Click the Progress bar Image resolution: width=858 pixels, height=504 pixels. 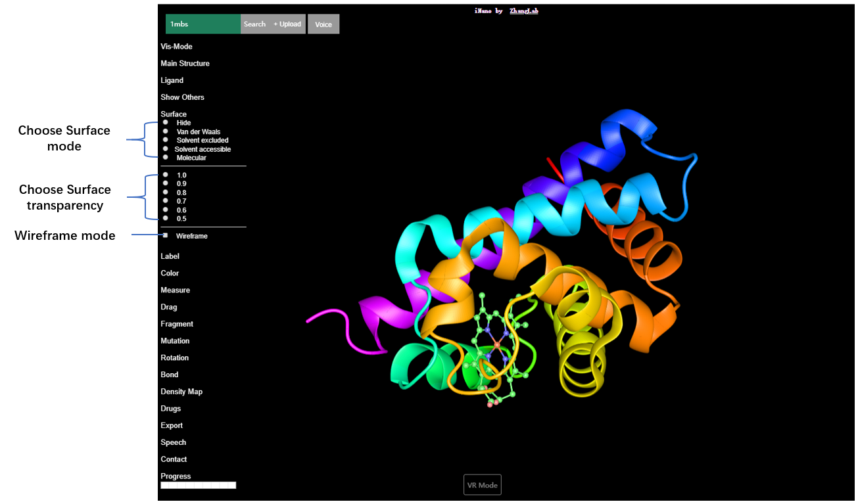[198, 485]
